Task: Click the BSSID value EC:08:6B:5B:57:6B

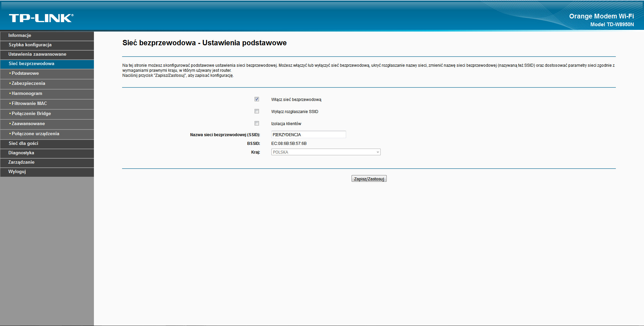Action: pos(289,144)
